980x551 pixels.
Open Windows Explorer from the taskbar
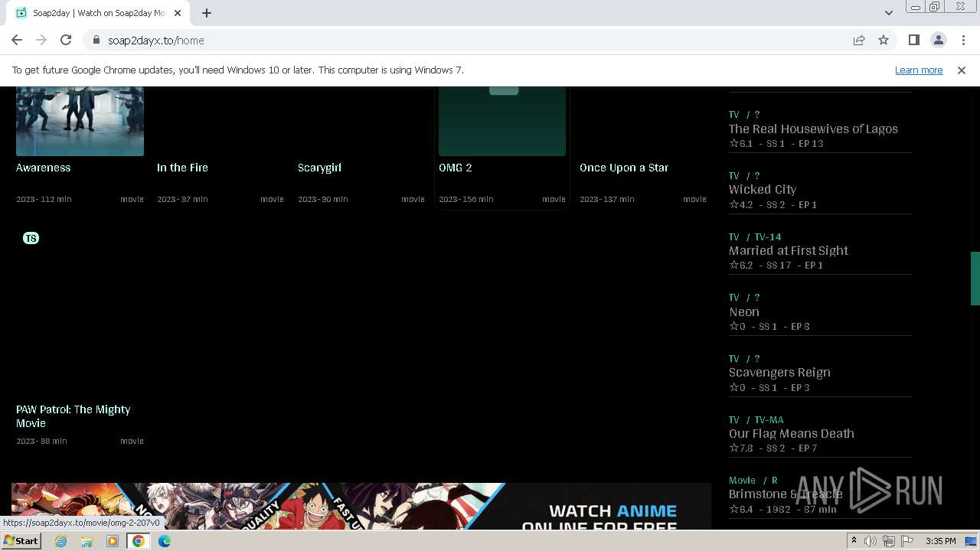tap(87, 541)
